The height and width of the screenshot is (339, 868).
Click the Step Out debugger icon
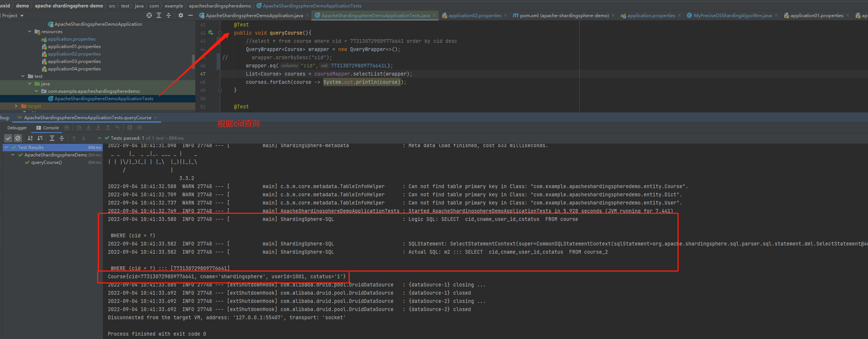(108, 127)
